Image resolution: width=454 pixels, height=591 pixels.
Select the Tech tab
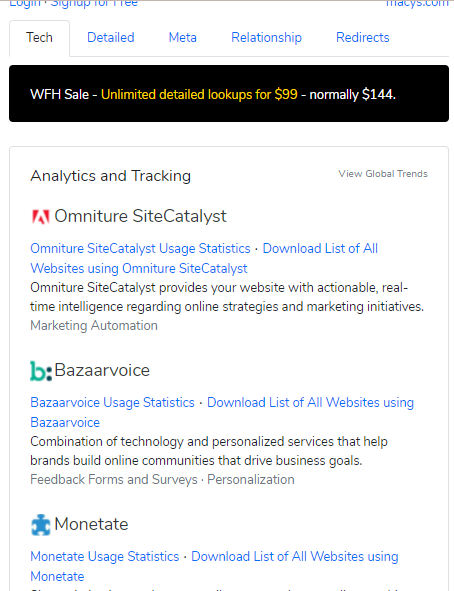coord(39,38)
